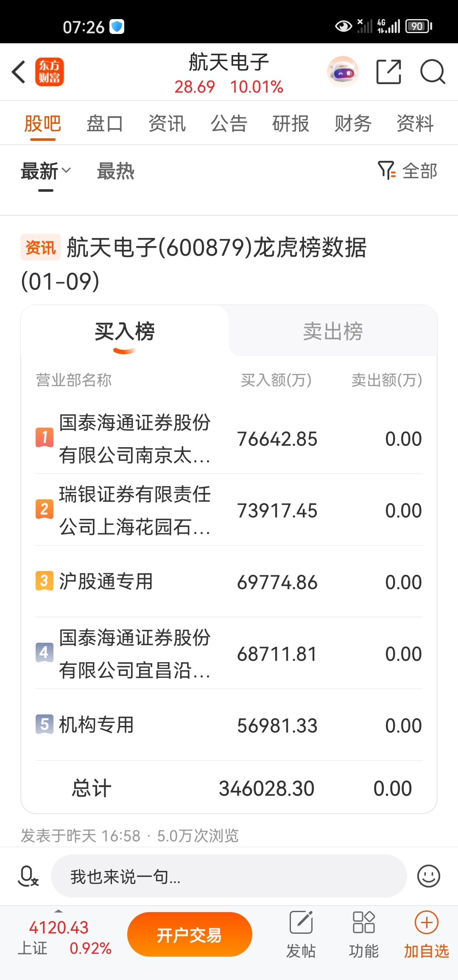Tap the back arrow icon
458x980 pixels.
click(19, 72)
